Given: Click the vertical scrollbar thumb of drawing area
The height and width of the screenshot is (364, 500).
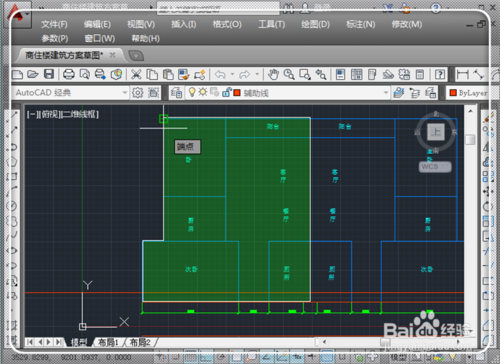Looking at the screenshot, I should pos(470,139).
